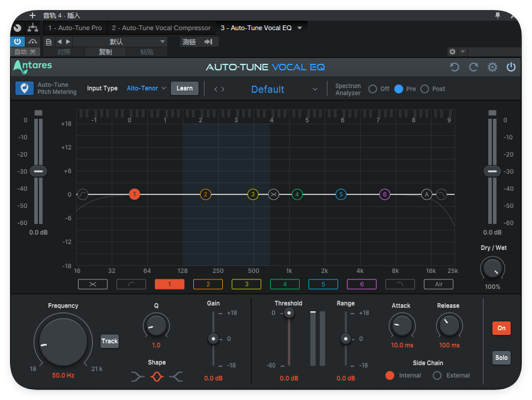The image size is (532, 400).
Task: Select 3 - Auto-Tune Vocal EQ tab
Action: coord(256,28)
